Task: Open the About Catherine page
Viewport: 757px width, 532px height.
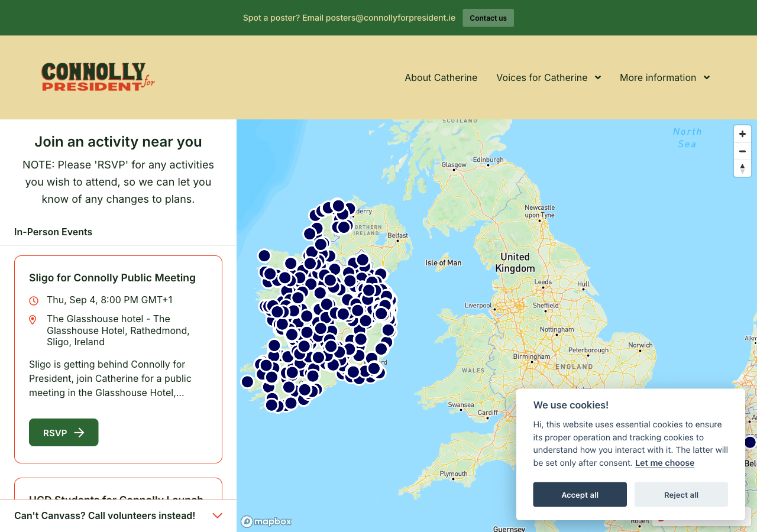Action: point(441,77)
